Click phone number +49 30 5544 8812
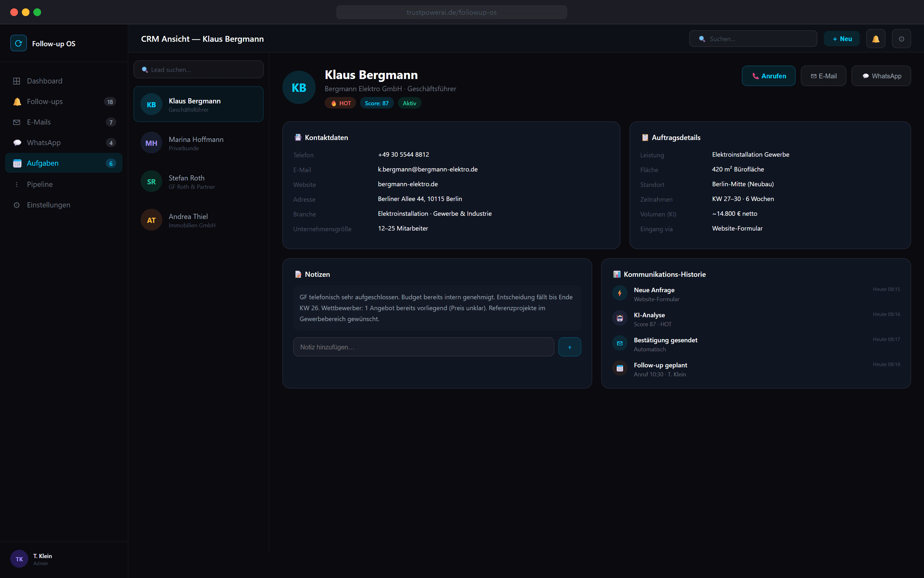This screenshot has height=578, width=924. click(403, 154)
